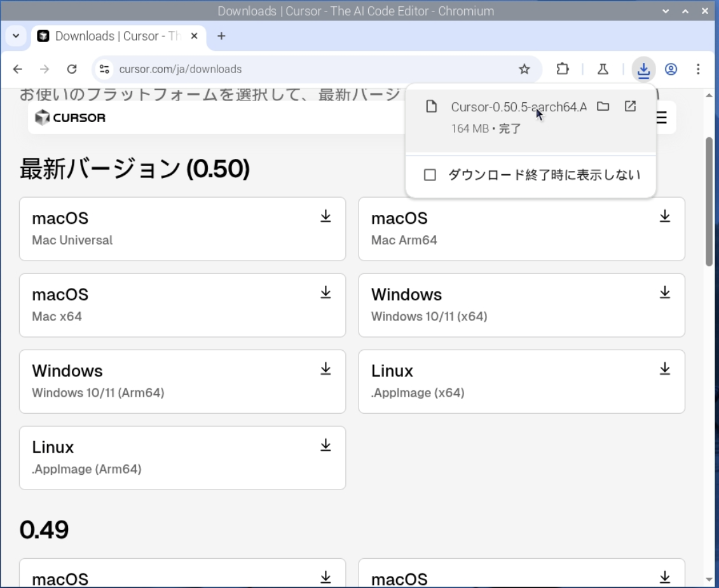This screenshot has height=588, width=719.
Task: Click scrollbar down arrow at bottom
Action: coord(709,580)
